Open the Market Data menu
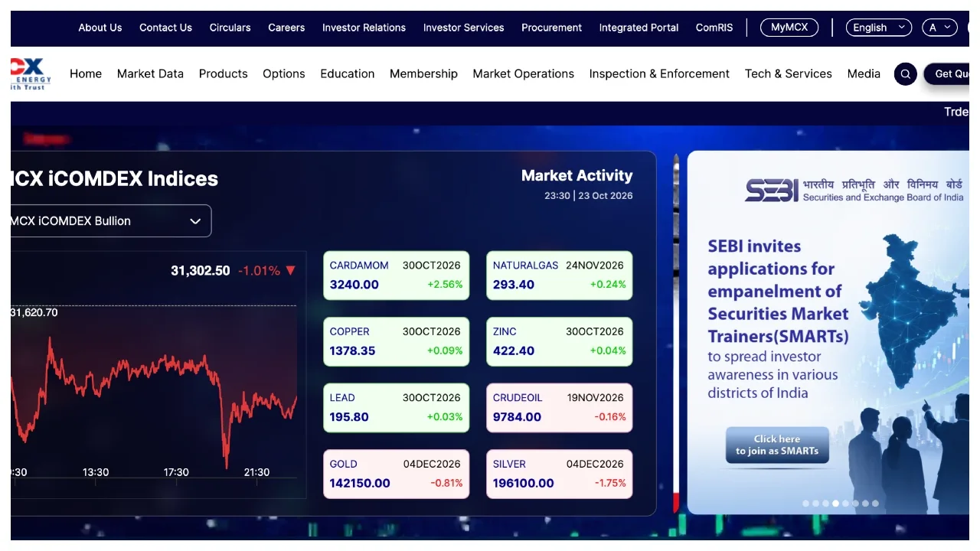This screenshot has height=551, width=980. tap(150, 74)
